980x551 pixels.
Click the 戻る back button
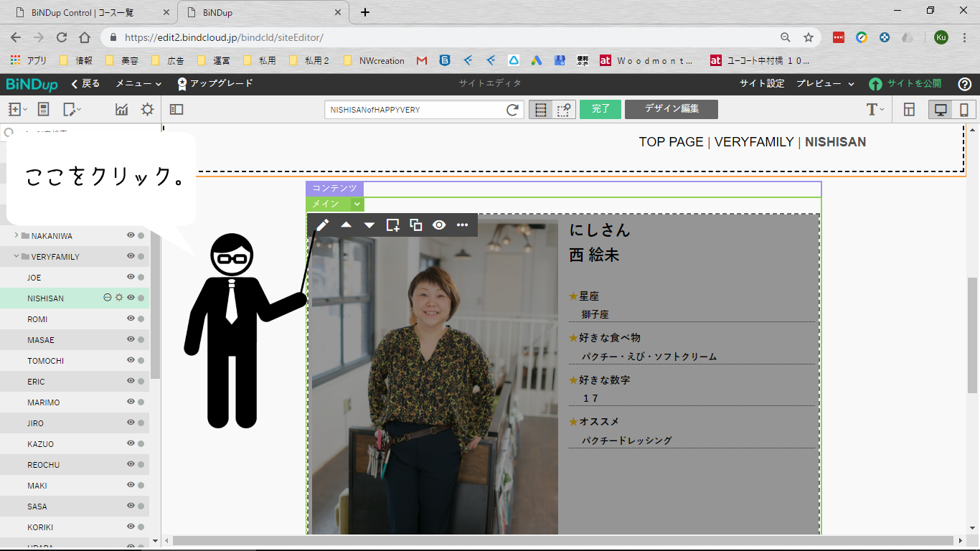(x=85, y=84)
